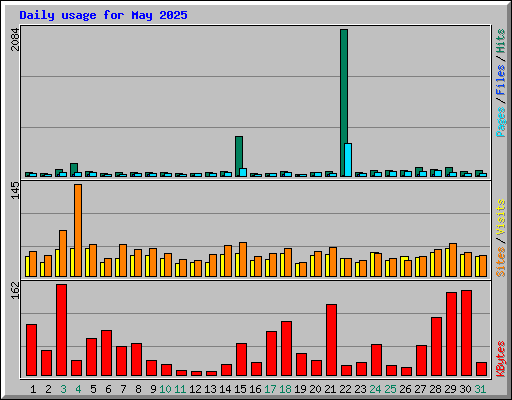Click green day label 4 on the x-axis
Image resolution: width=512 pixels, height=400 pixels.
pyautogui.click(x=78, y=389)
